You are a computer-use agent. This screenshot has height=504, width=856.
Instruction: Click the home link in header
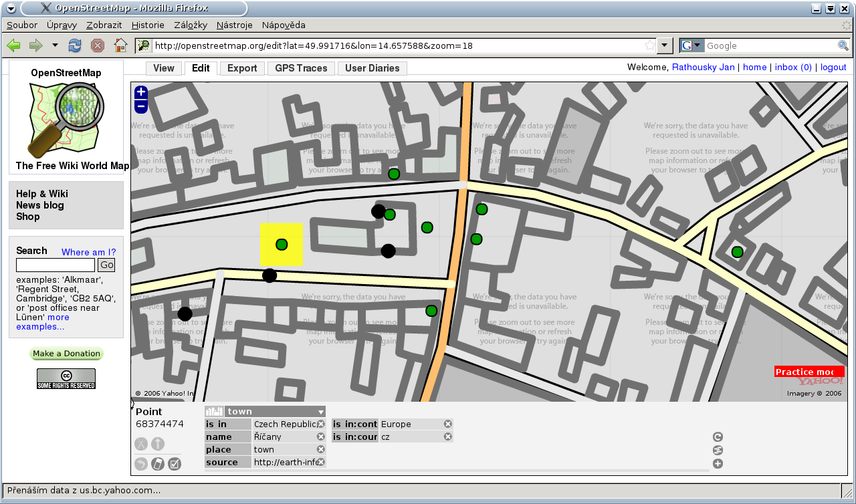pos(755,67)
